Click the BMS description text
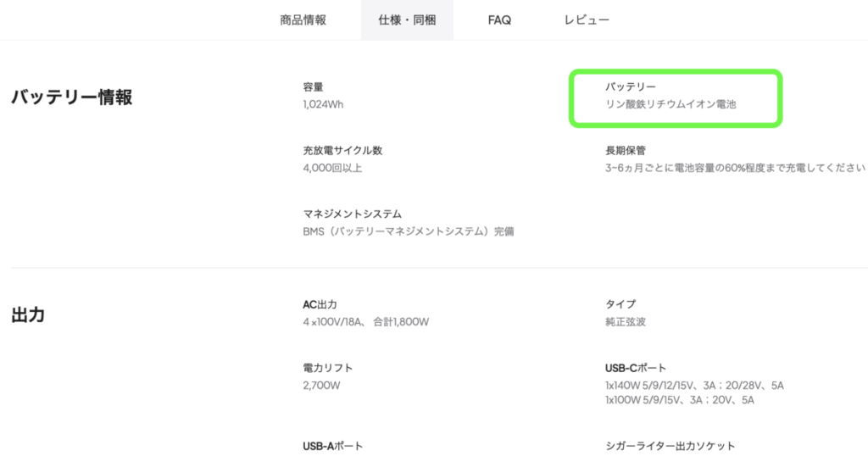 click(x=408, y=231)
